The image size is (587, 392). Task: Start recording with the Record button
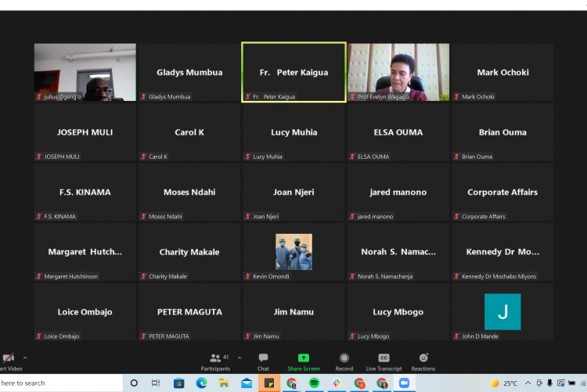344,360
